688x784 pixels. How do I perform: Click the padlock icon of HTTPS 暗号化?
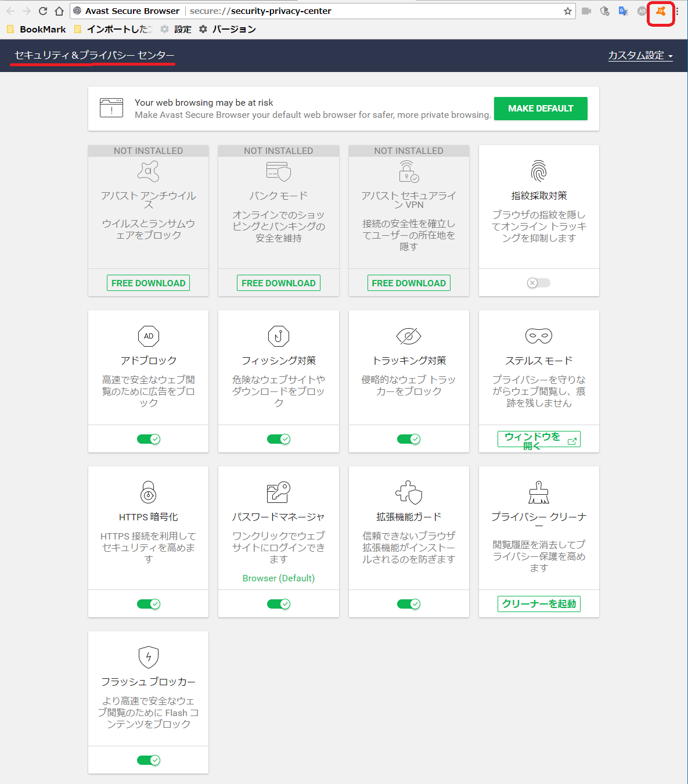(x=149, y=492)
